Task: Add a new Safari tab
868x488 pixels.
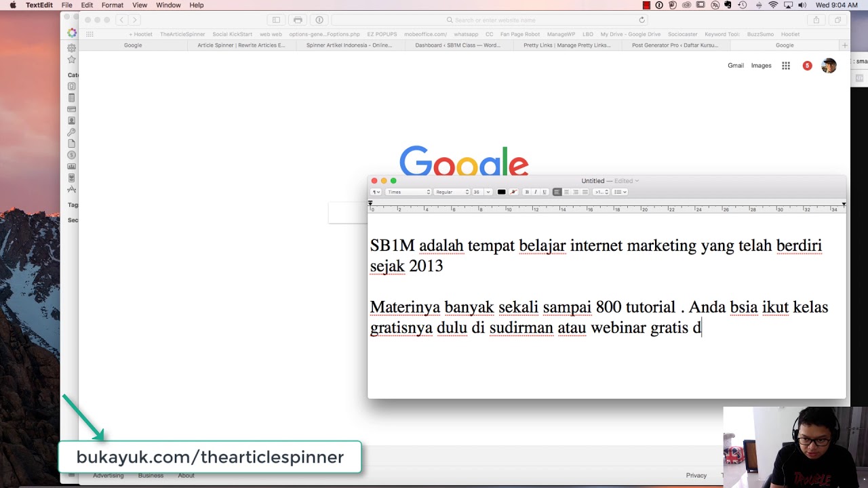Action: 844,45
